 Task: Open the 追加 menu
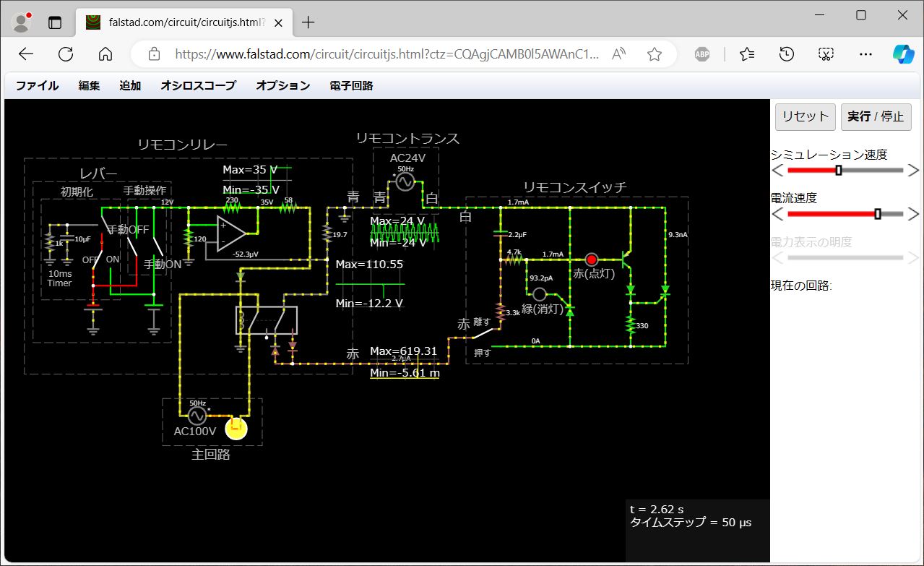[129, 85]
